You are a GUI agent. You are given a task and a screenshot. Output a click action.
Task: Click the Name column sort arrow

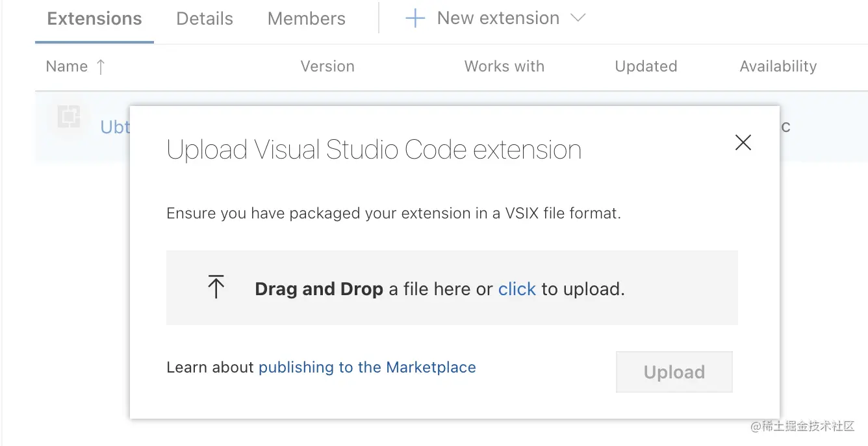click(x=100, y=66)
